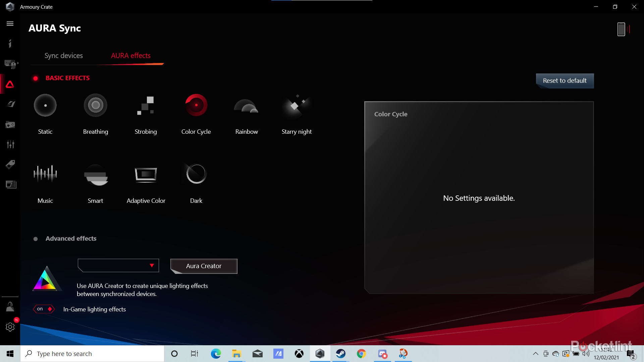Viewport: 644px width, 362px height.
Task: Launch Aura Creator
Action: click(x=204, y=266)
